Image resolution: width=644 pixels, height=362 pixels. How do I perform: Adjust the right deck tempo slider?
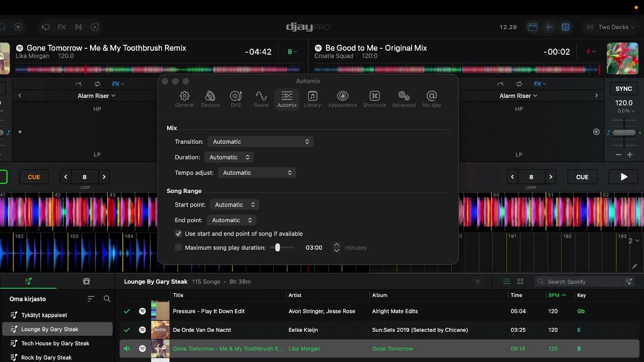pyautogui.click(x=624, y=132)
